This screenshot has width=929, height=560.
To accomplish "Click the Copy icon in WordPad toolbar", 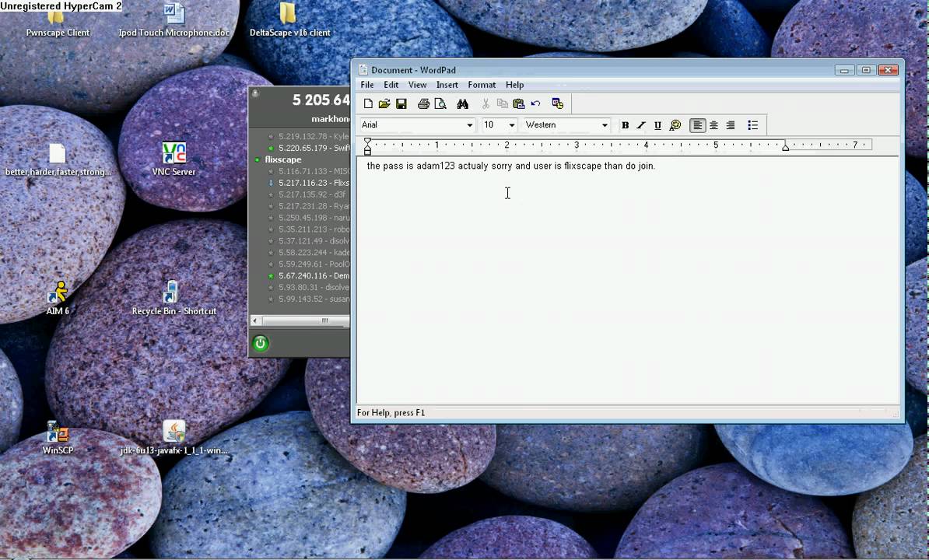I will pyautogui.click(x=502, y=104).
